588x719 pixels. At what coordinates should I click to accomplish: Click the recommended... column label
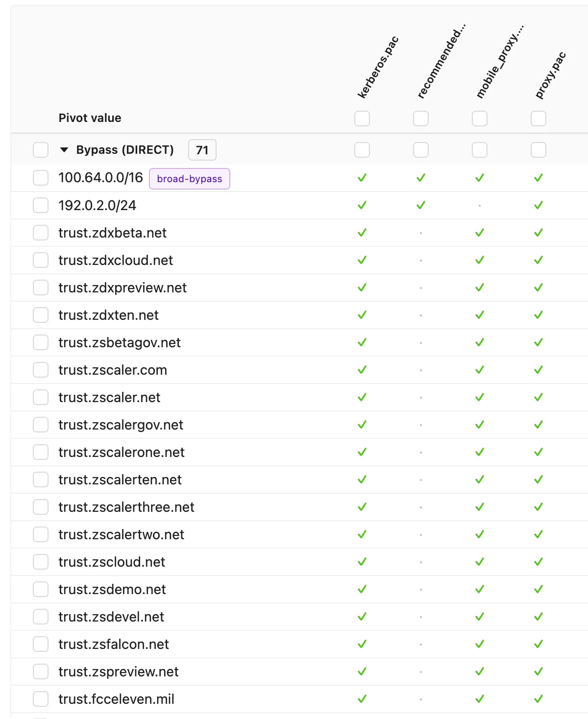pyautogui.click(x=441, y=61)
